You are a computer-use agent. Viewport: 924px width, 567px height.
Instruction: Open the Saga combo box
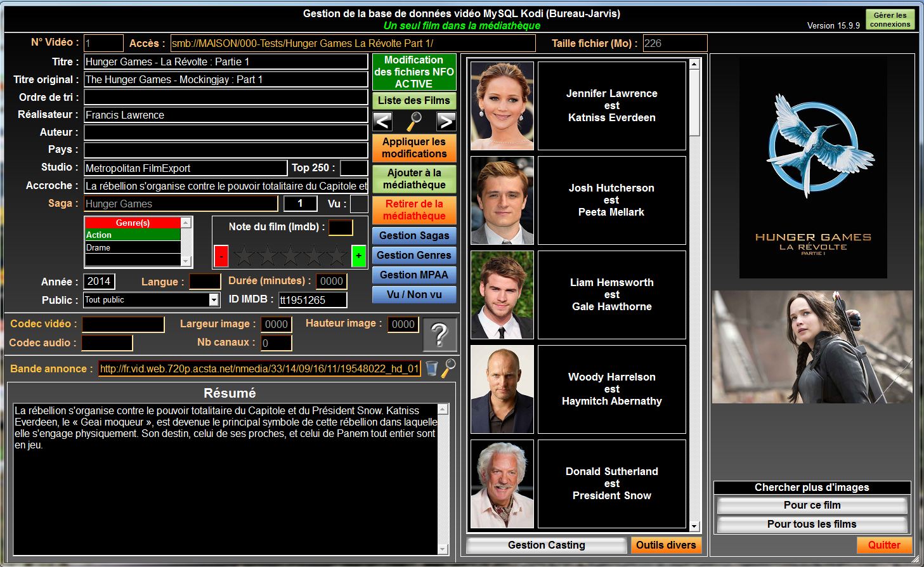tap(181, 204)
